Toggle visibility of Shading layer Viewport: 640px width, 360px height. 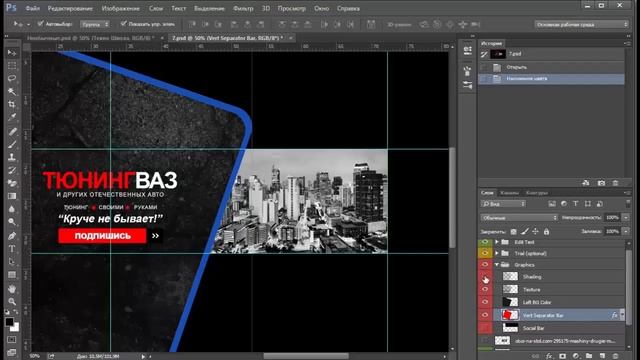485,277
